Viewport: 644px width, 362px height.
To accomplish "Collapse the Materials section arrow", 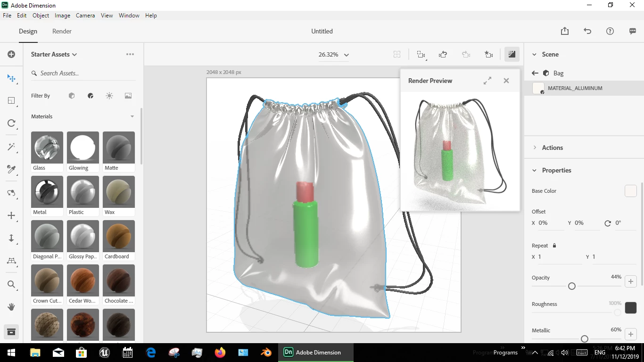I will click(132, 116).
